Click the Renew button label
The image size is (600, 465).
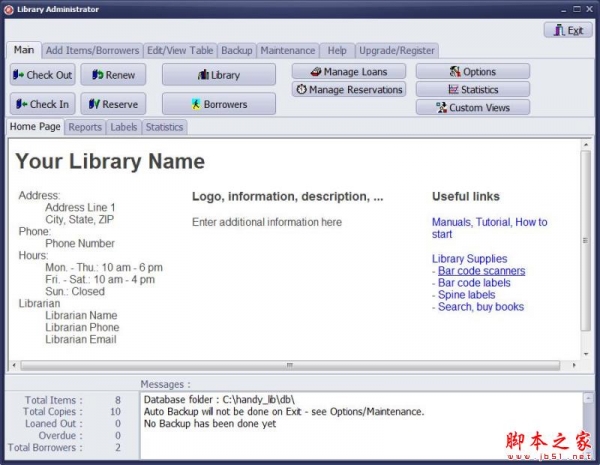(120, 75)
